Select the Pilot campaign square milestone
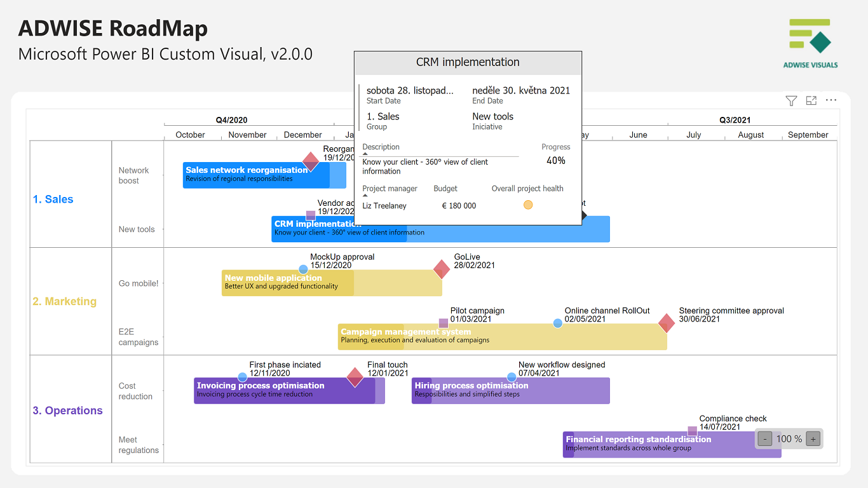Viewport: 868px width, 488px height. click(444, 323)
